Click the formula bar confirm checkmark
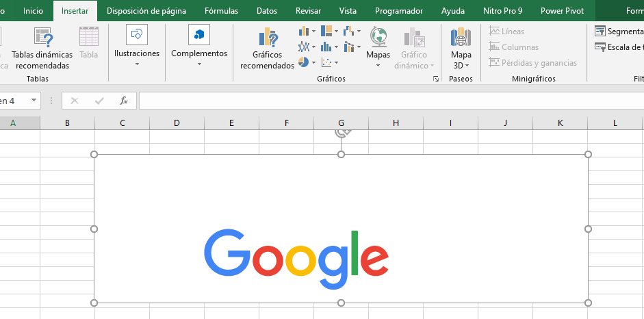The width and height of the screenshot is (644, 319). 99,101
